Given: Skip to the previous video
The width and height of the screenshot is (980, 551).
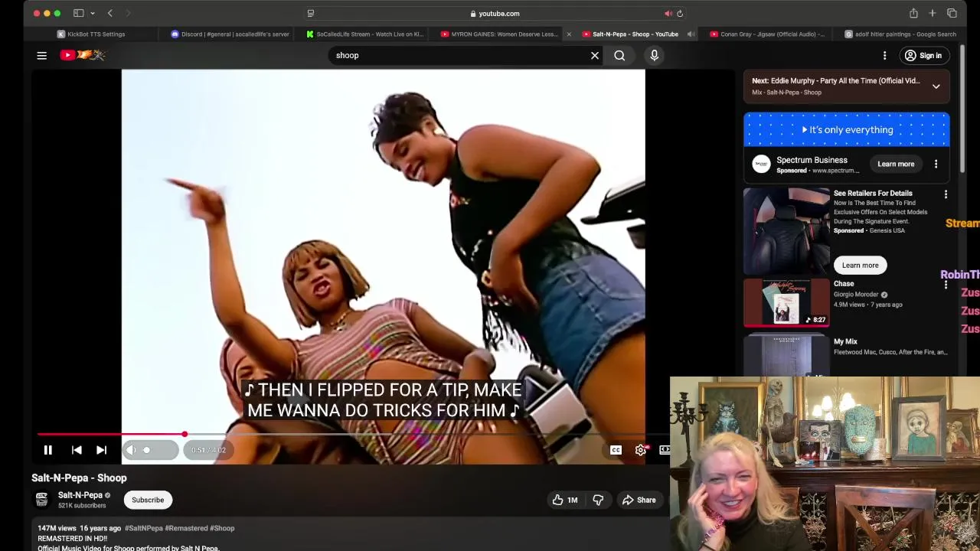Looking at the screenshot, I should (x=77, y=450).
